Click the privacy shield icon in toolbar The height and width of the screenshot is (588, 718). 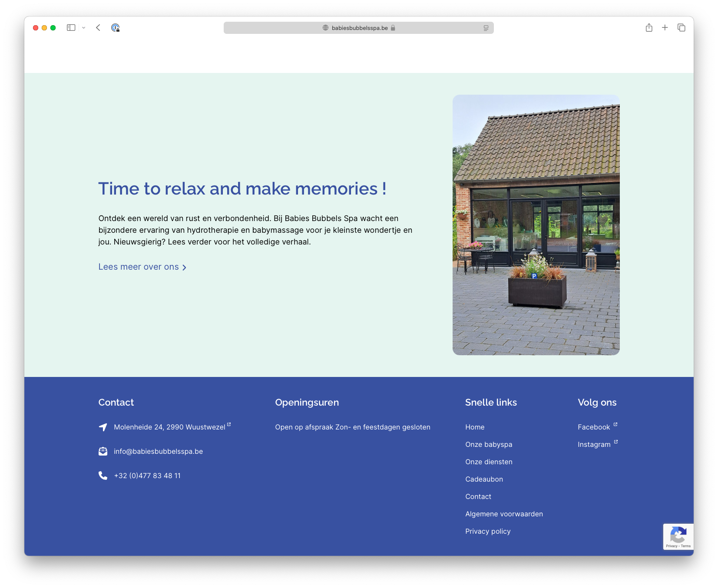[115, 28]
